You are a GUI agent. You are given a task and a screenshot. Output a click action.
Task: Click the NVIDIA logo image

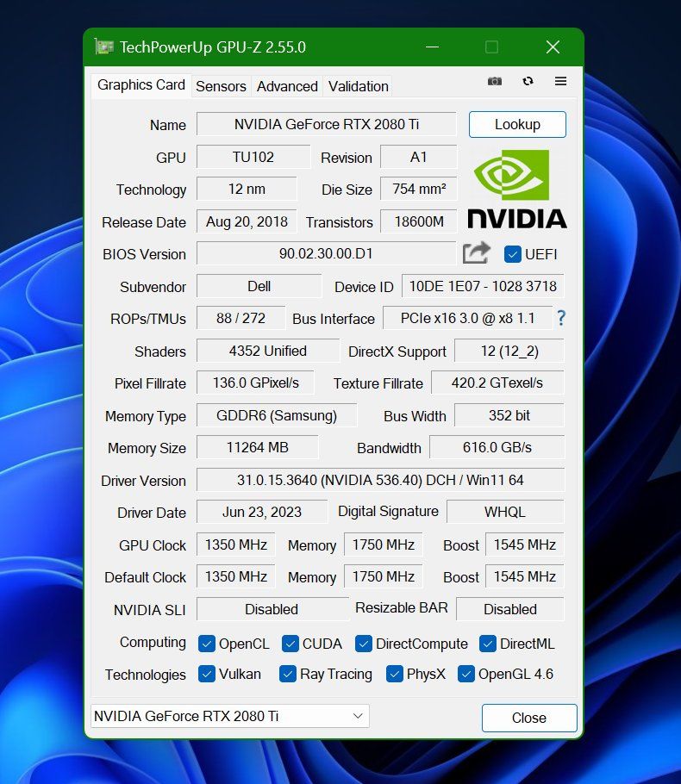click(517, 190)
